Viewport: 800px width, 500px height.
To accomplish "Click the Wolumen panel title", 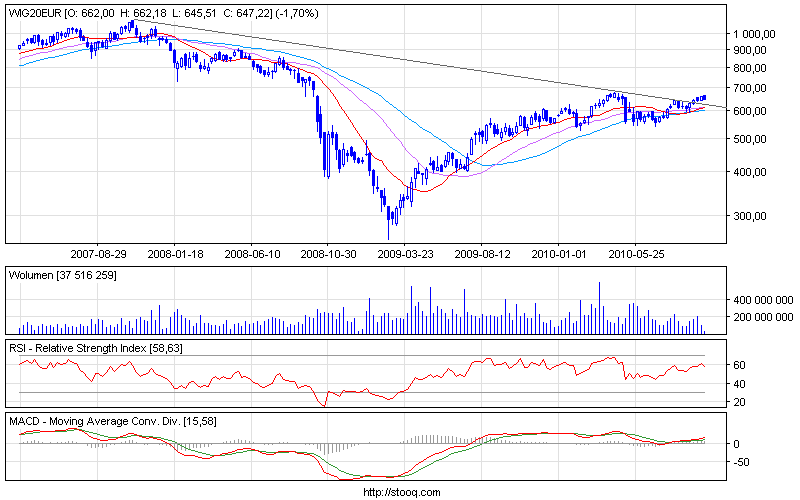I will coord(63,276).
